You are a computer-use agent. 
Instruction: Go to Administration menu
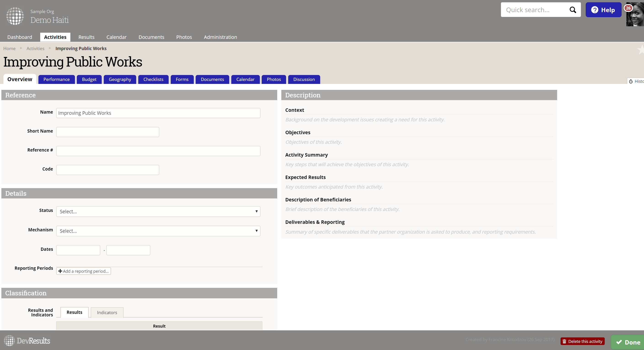pos(220,37)
